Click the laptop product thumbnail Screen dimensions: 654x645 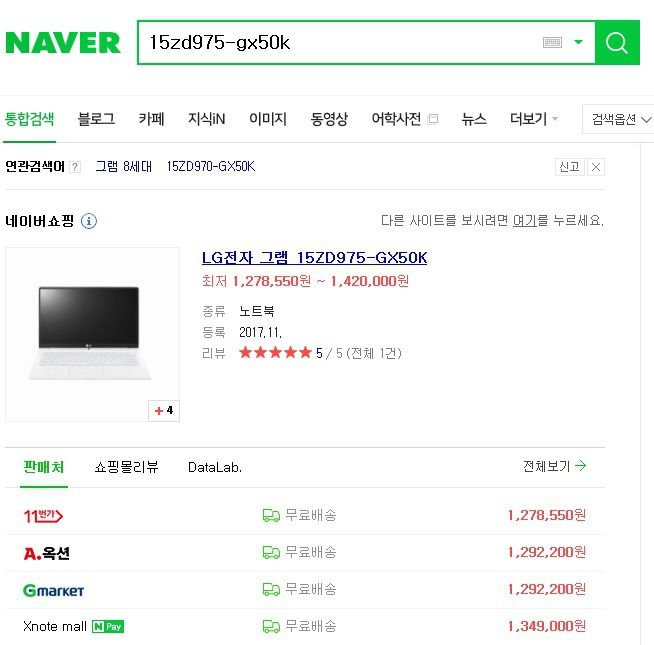pyautogui.click(x=92, y=334)
